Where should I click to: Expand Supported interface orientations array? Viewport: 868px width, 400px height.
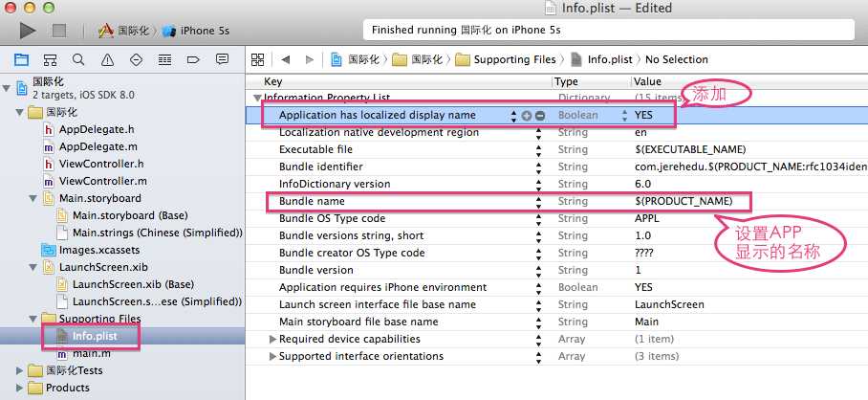pyautogui.click(x=272, y=356)
